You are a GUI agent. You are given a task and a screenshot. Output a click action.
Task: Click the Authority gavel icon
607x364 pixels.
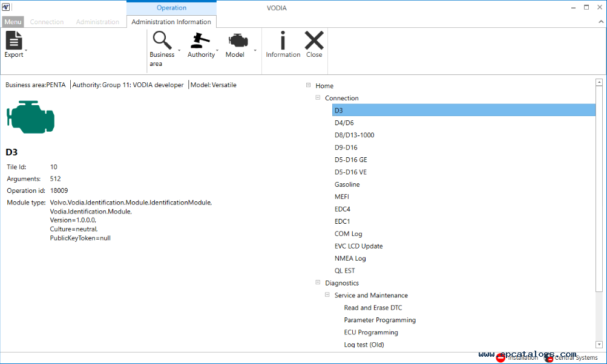click(200, 40)
